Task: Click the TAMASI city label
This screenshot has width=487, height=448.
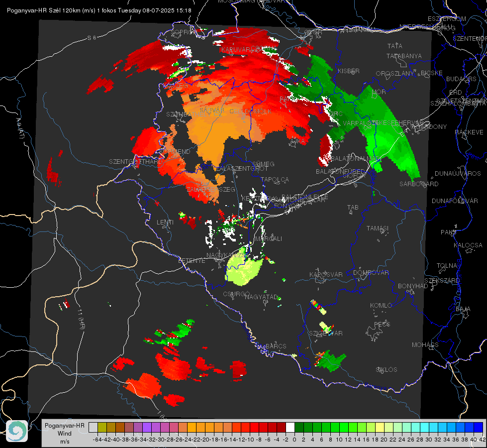Action: point(378,228)
